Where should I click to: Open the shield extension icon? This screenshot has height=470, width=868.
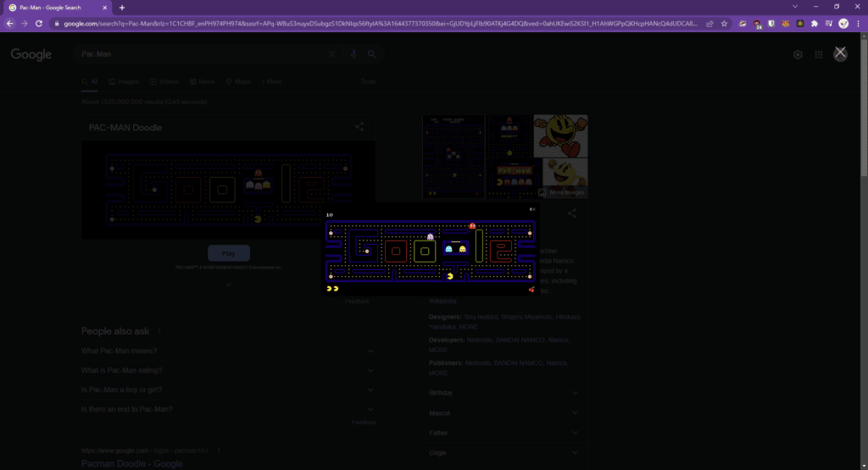[x=771, y=24]
